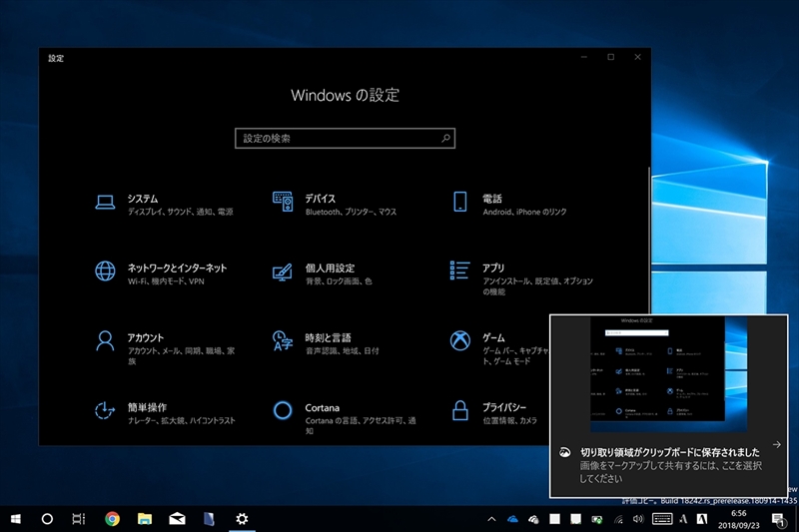Screen dimensions: 799x532
Task: Click the 簡単操作 title text
Action: 147,407
